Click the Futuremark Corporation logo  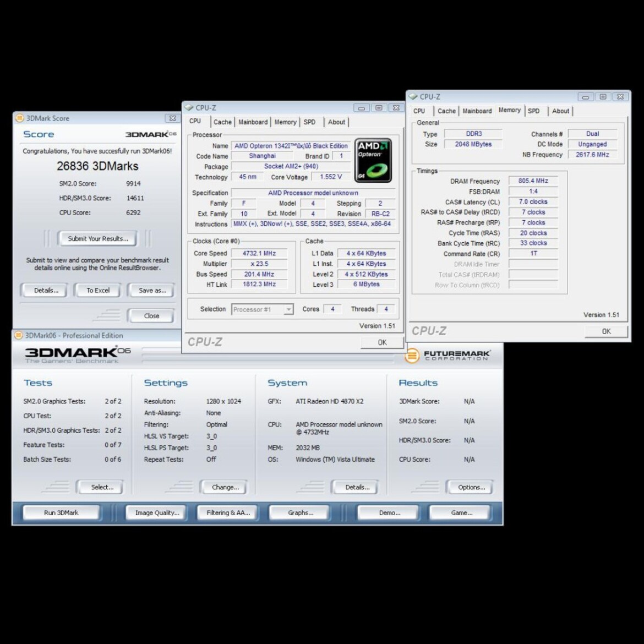[447, 355]
